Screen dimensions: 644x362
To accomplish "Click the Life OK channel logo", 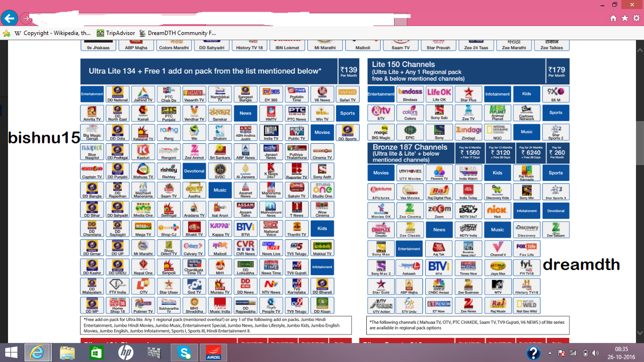I will [439, 94].
